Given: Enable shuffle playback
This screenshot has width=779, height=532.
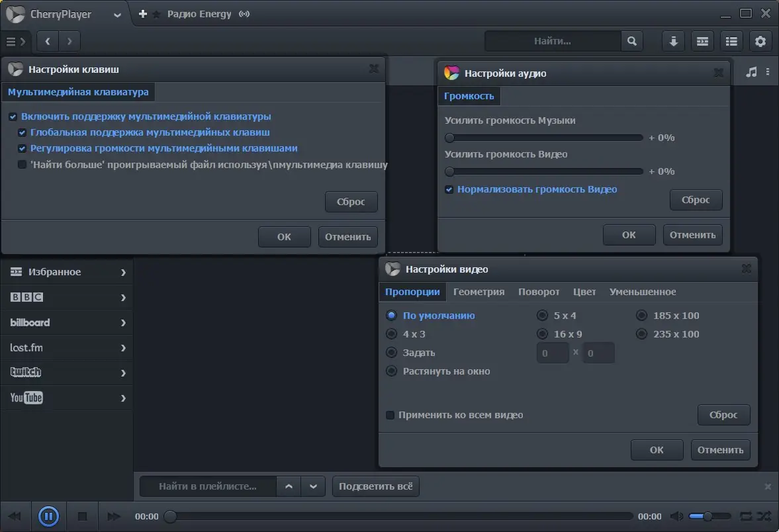Looking at the screenshot, I should coord(764,516).
